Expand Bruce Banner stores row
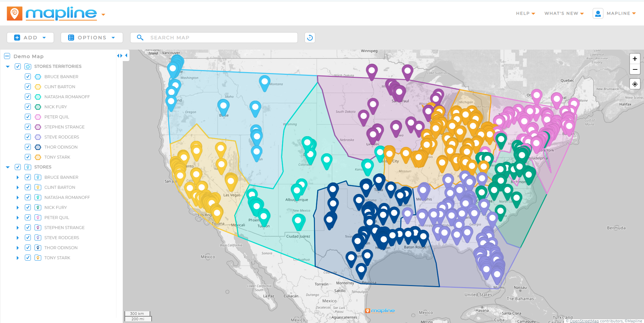 coord(18,177)
